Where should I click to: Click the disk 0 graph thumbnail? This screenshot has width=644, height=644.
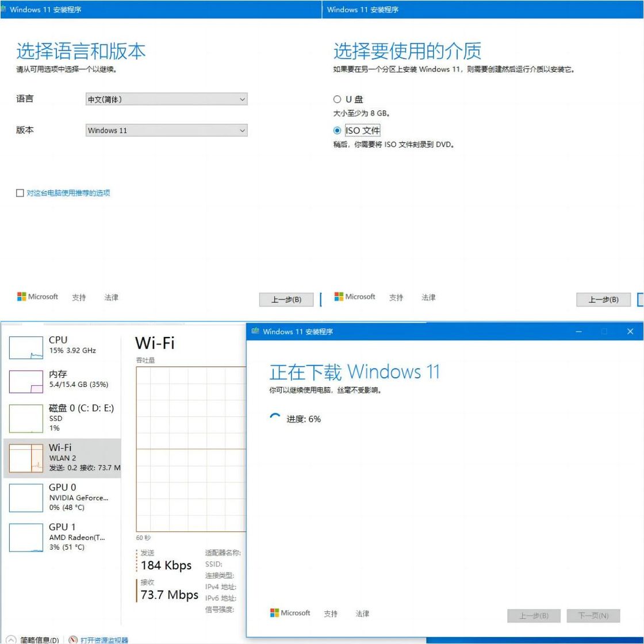point(26,419)
